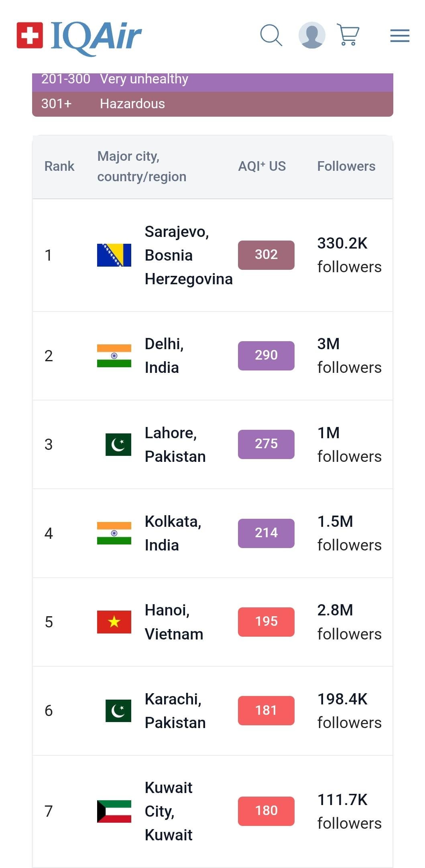The height and width of the screenshot is (868, 425).
Task: Click the AQI+ US column header
Action: 262,166
